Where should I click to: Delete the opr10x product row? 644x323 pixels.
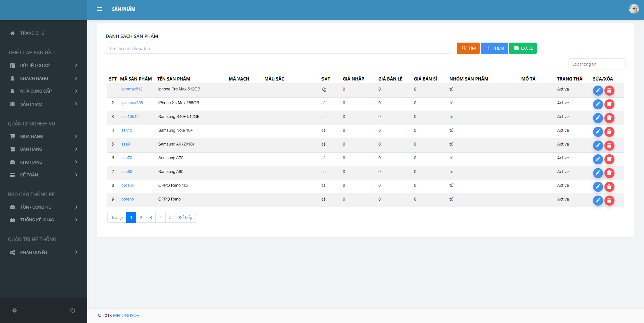point(609,187)
